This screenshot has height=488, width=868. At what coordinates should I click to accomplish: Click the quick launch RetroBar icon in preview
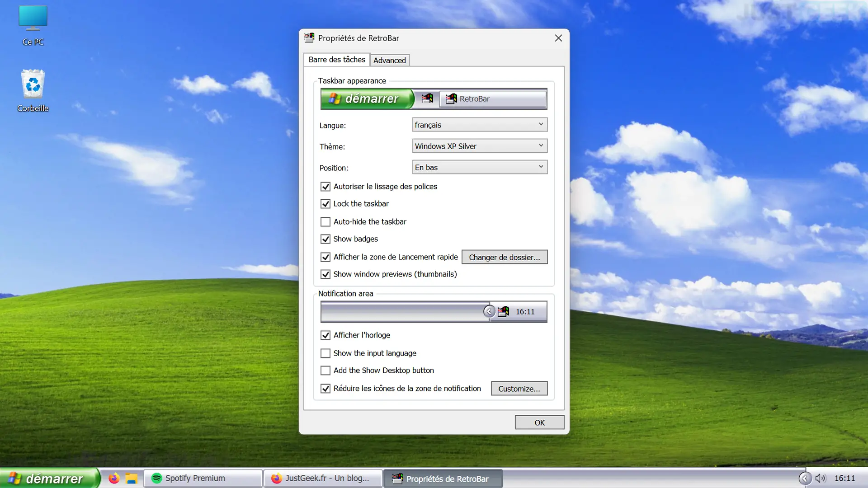pyautogui.click(x=427, y=99)
